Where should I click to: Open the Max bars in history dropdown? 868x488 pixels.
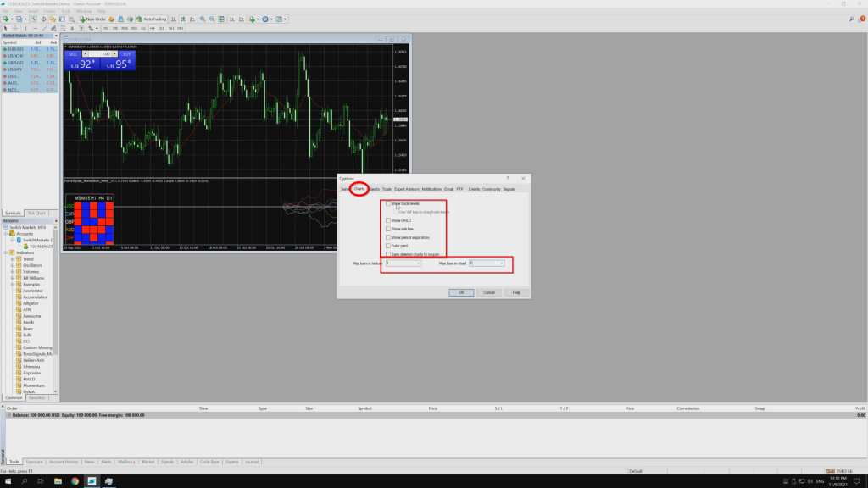(x=418, y=263)
